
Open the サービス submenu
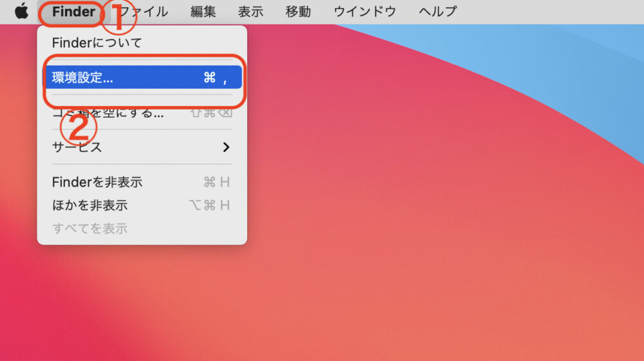(77, 147)
